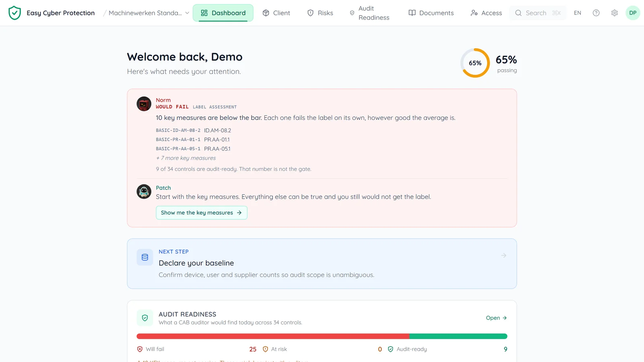Click the 'Welcome back, Demo' heading

point(185,57)
